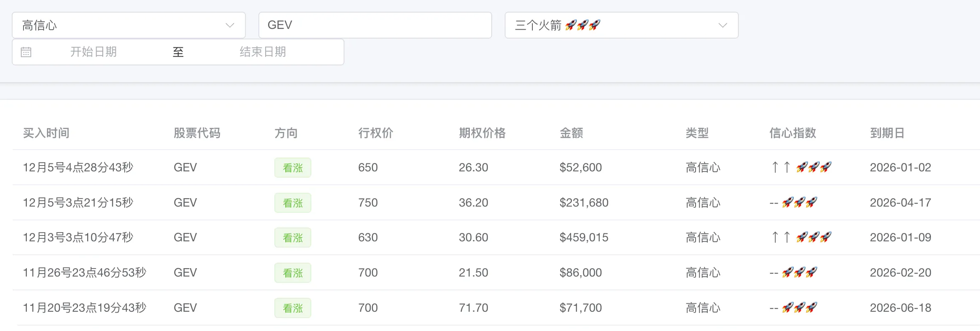Click the rocket icons in the $71,700 row
The width and height of the screenshot is (980, 331).
[x=799, y=308]
